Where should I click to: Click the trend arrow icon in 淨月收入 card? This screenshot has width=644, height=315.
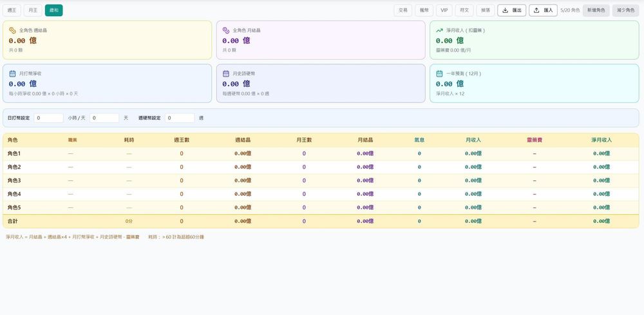(439, 30)
